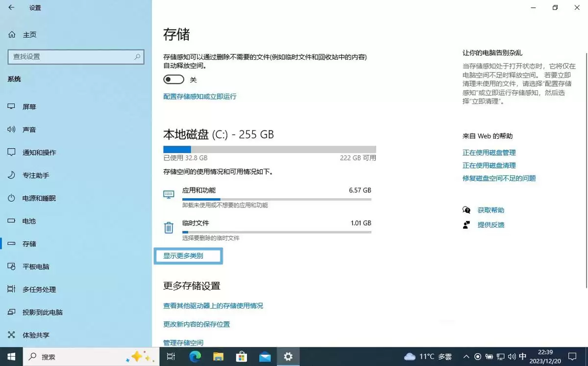Click the weather 11°C 多云 widget
The width and height of the screenshot is (588, 366).
pyautogui.click(x=428, y=357)
